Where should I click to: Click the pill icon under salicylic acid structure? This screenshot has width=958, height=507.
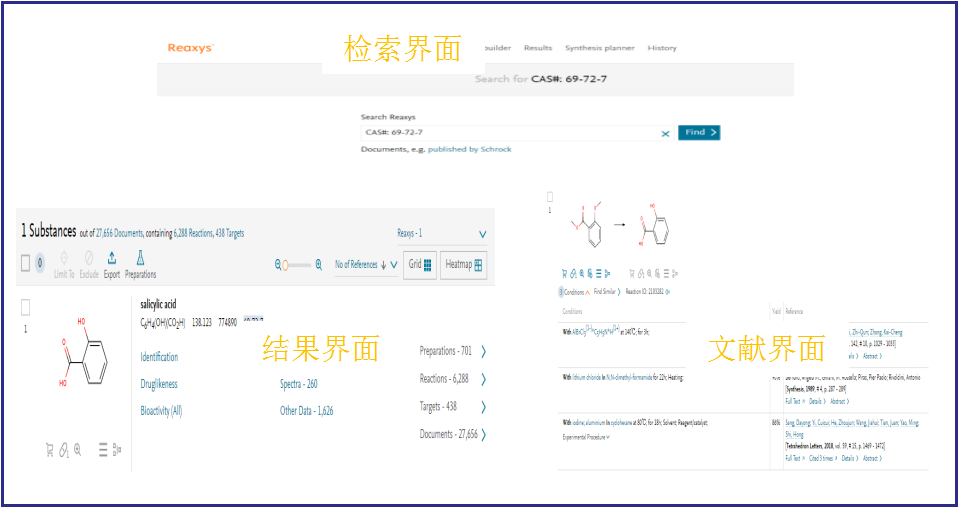pos(64,451)
